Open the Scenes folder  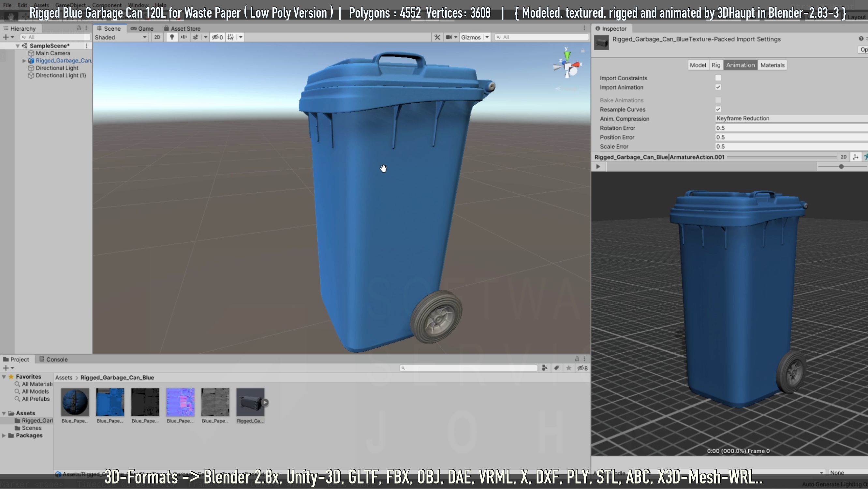pos(28,428)
